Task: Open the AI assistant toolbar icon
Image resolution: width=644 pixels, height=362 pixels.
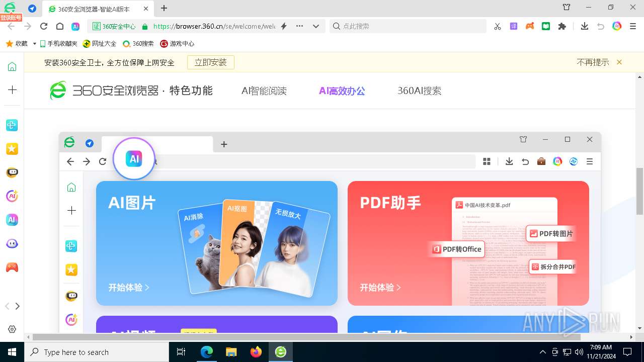Action: [x=75, y=26]
